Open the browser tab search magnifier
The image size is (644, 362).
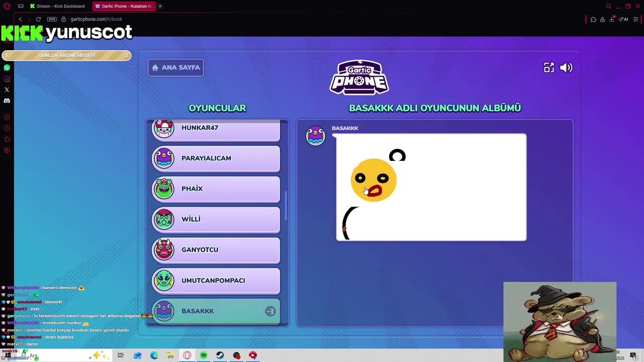608,6
